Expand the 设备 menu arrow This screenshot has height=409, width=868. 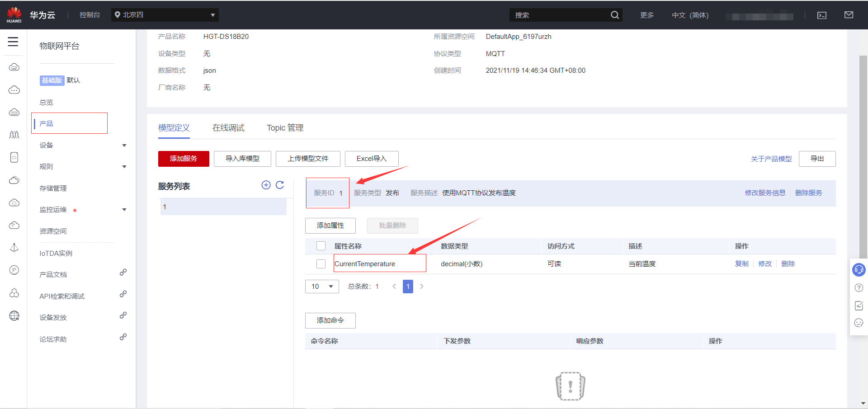point(124,146)
